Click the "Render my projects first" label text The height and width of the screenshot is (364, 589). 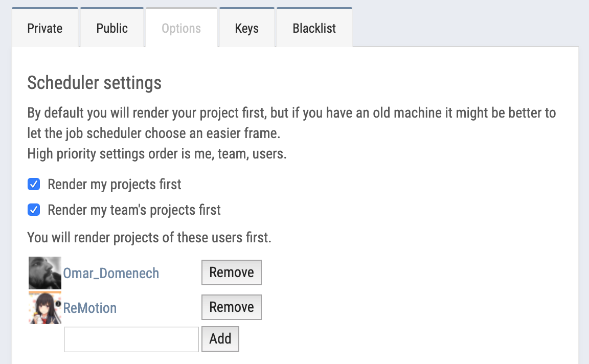tap(115, 184)
